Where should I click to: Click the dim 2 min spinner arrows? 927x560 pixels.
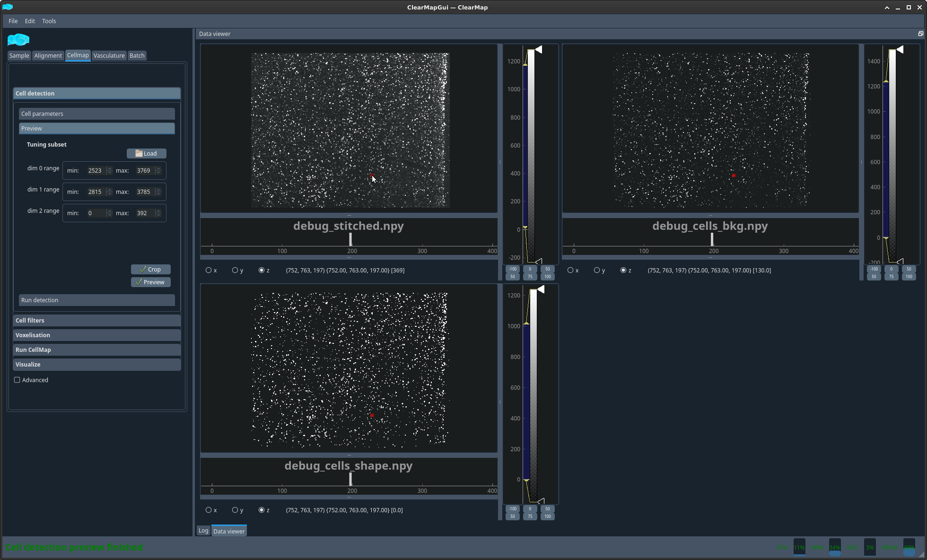click(110, 213)
